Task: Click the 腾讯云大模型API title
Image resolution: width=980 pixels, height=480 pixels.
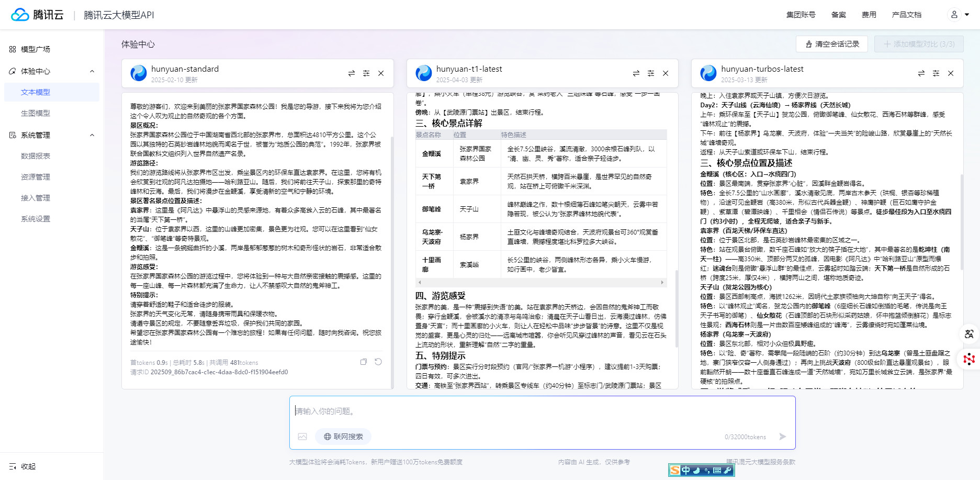Action: coord(119,15)
